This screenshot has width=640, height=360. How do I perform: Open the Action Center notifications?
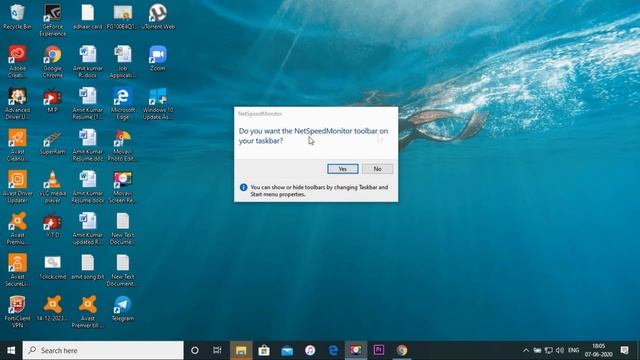click(624, 350)
